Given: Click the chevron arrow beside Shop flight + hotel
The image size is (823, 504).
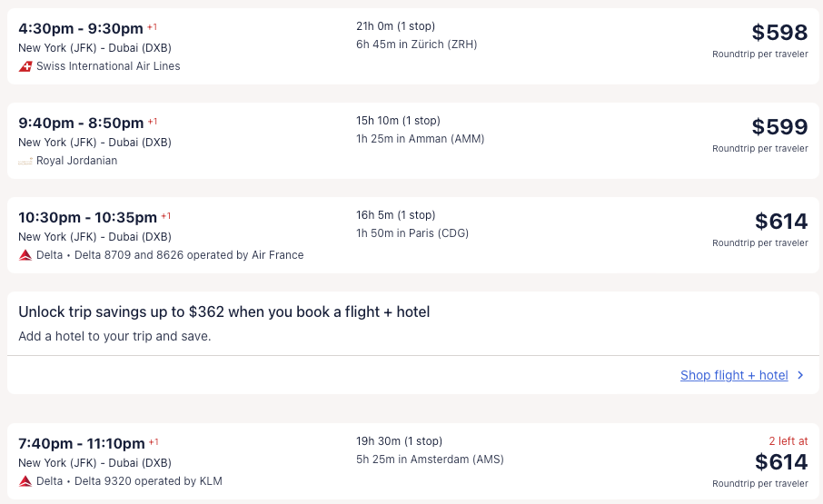Looking at the screenshot, I should click(x=800, y=375).
